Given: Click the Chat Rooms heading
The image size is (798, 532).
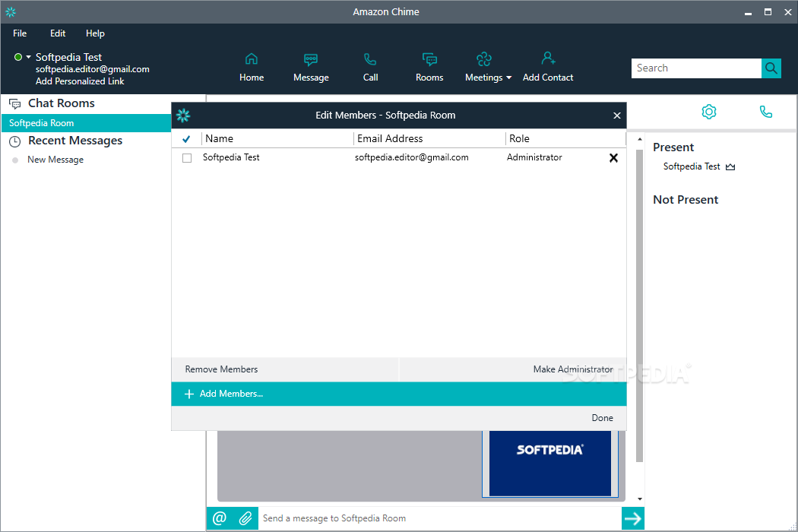Looking at the screenshot, I should coord(61,103).
